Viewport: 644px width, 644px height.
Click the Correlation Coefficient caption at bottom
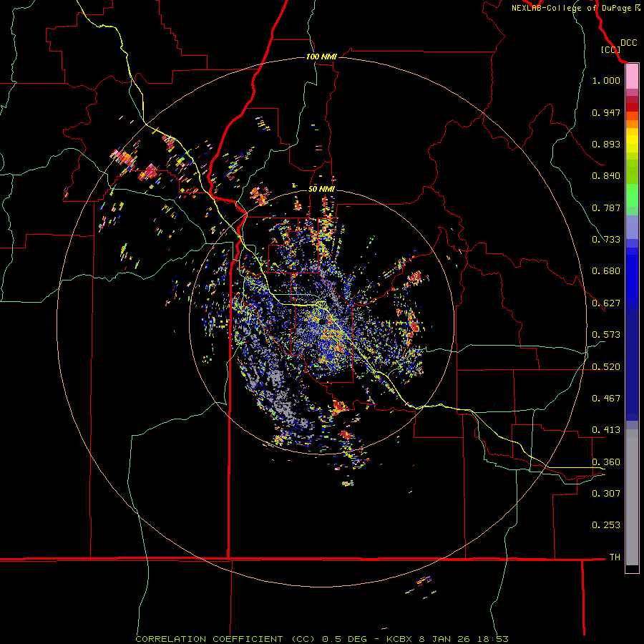point(322,639)
